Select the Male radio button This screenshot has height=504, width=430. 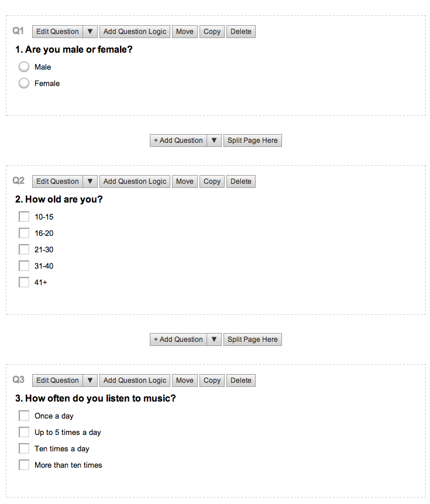(x=24, y=67)
